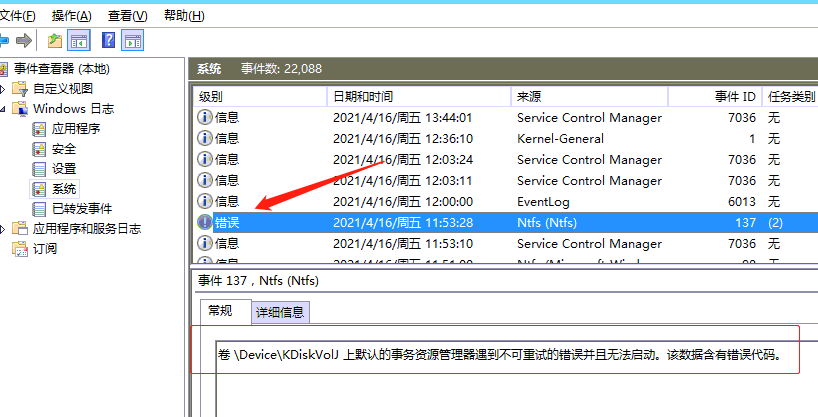This screenshot has width=818, height=417.
Task: Toggle the show/hide console tree icon
Action: 79,41
